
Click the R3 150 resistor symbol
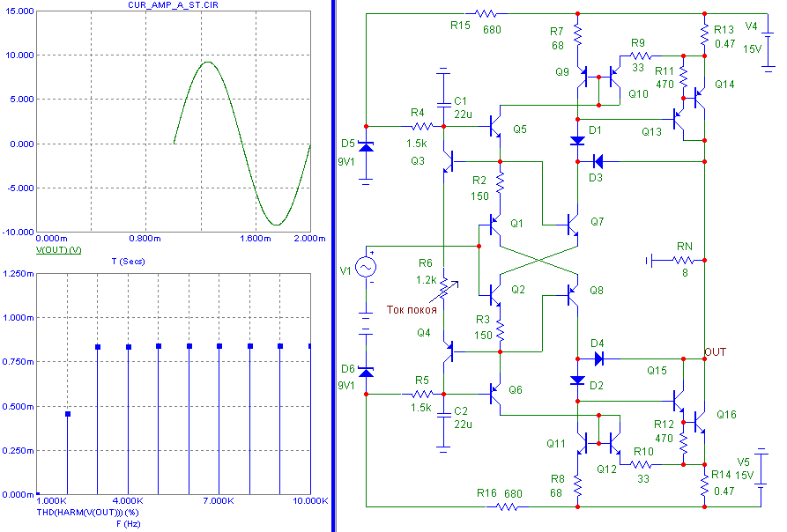[500, 330]
